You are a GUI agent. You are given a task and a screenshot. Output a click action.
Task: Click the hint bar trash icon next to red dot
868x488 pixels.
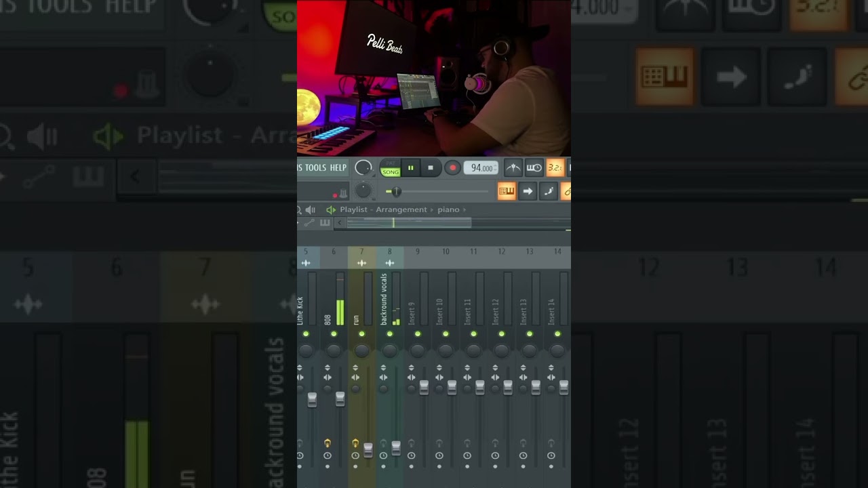[x=344, y=194]
